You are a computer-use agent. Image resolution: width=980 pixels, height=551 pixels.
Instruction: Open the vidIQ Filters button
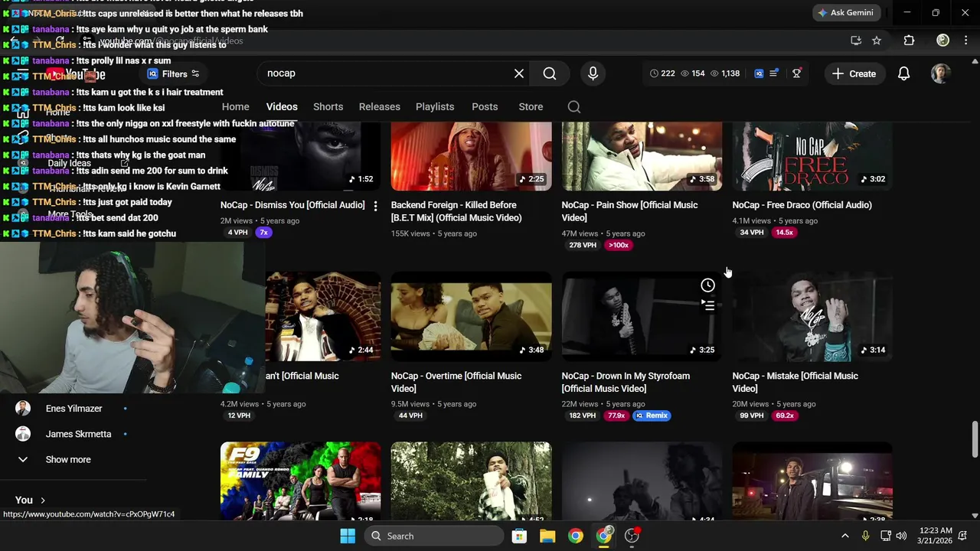pyautogui.click(x=173, y=73)
